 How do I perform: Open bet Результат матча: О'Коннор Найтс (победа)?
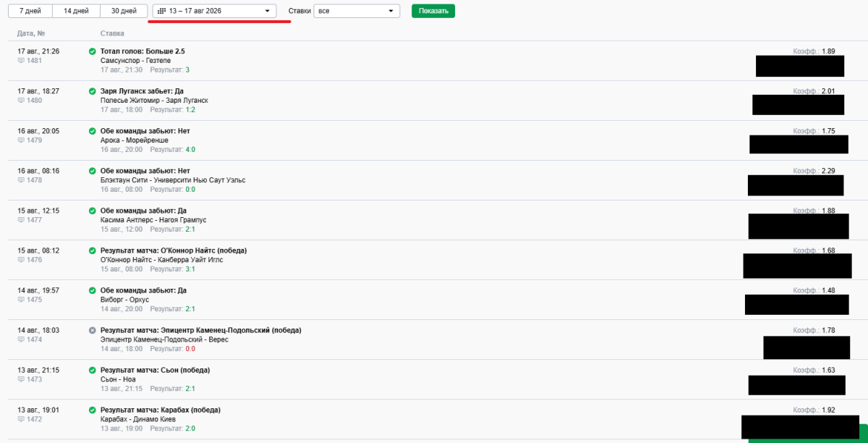click(x=174, y=250)
